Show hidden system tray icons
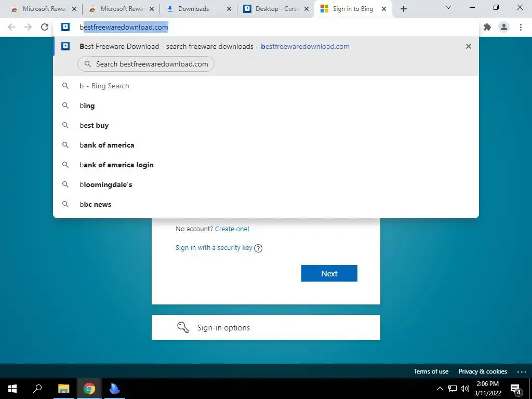This screenshot has height=399, width=532. [440, 389]
